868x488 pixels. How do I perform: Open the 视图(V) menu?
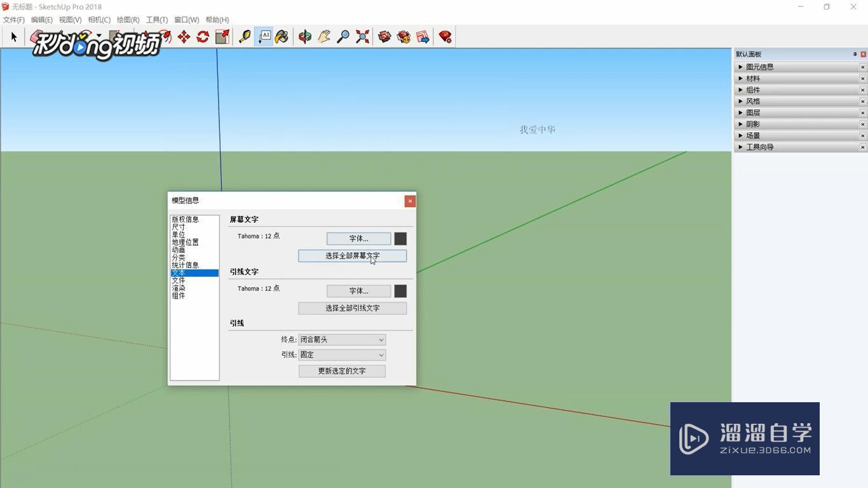(x=71, y=20)
